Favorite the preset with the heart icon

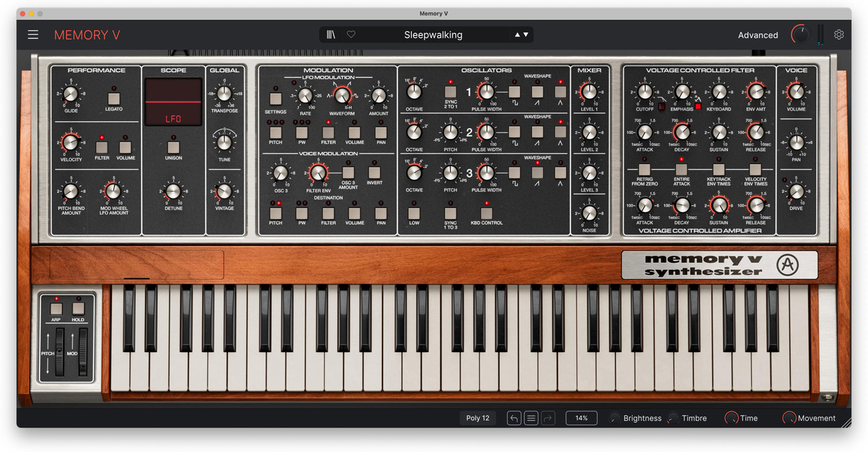[351, 35]
